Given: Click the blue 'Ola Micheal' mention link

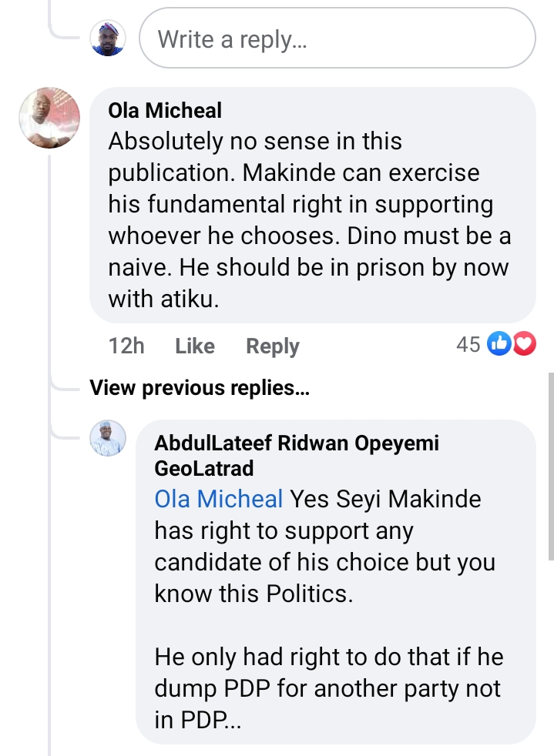Looking at the screenshot, I should click(219, 499).
